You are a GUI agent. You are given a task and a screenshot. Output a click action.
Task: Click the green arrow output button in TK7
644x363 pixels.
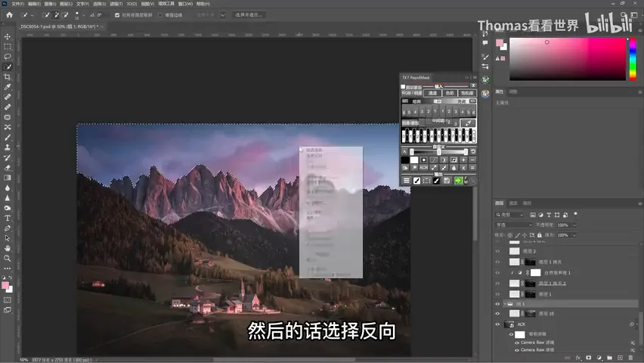tap(458, 181)
